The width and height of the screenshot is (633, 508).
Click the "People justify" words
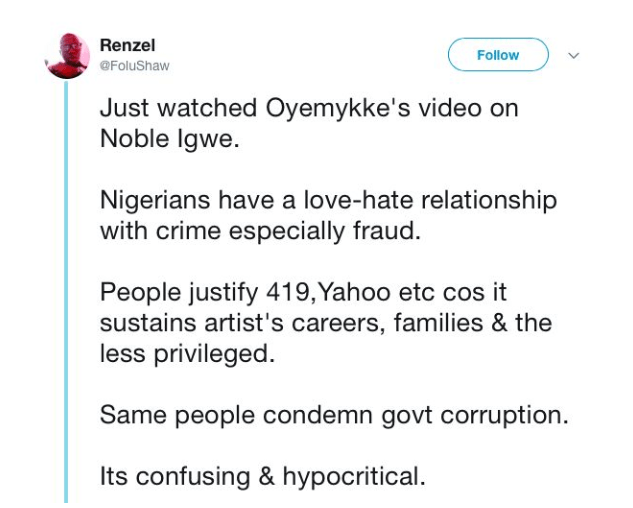[x=179, y=293]
